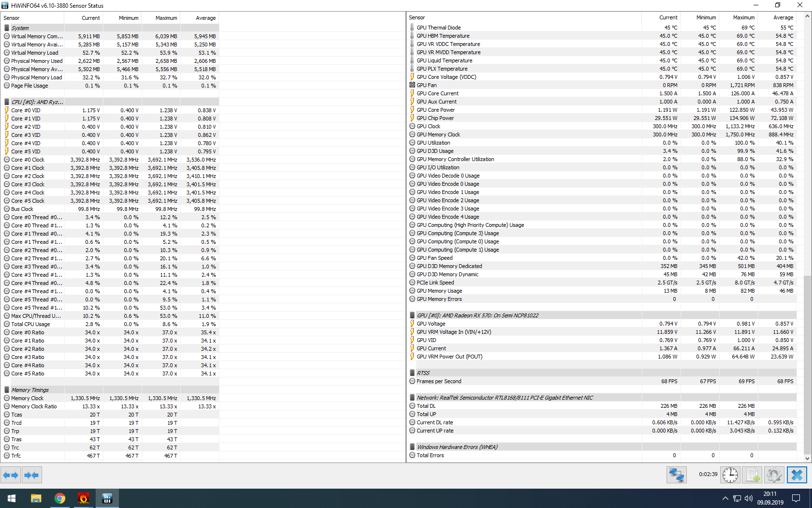Switch to the flame-icon app in taskbar

pyautogui.click(x=83, y=498)
